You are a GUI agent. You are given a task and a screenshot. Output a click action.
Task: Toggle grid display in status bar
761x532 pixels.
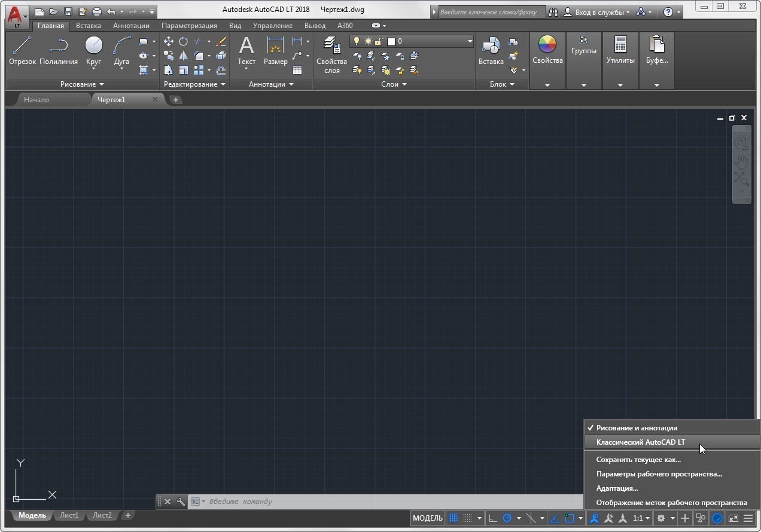click(453, 518)
